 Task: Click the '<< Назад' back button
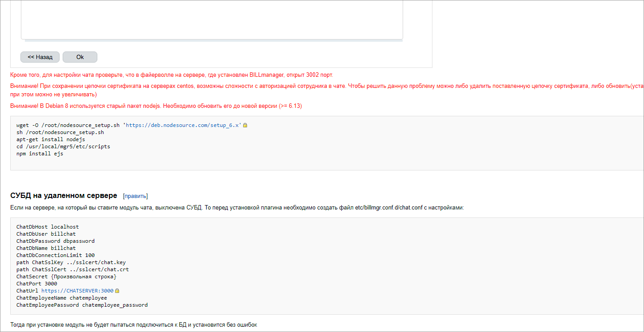pos(40,57)
